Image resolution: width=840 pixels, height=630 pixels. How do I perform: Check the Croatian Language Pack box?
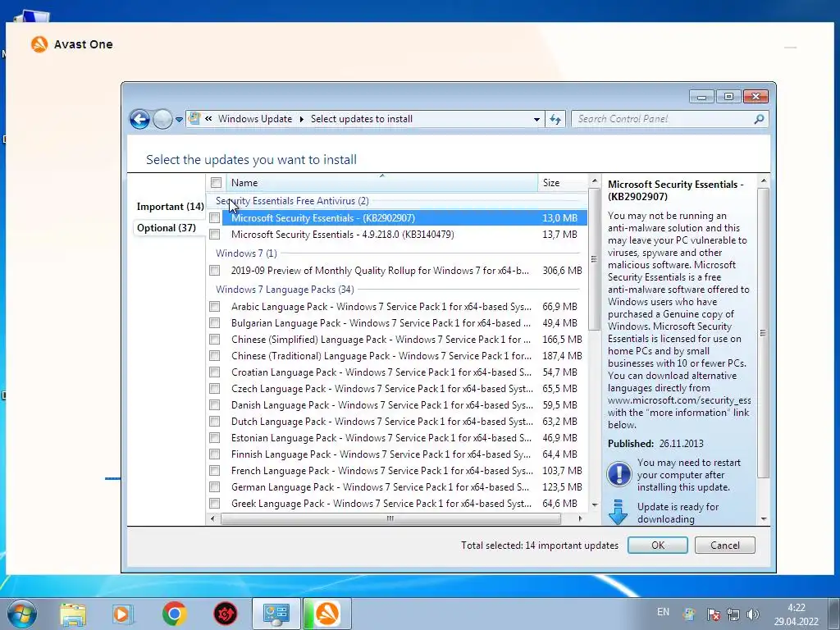(x=215, y=372)
